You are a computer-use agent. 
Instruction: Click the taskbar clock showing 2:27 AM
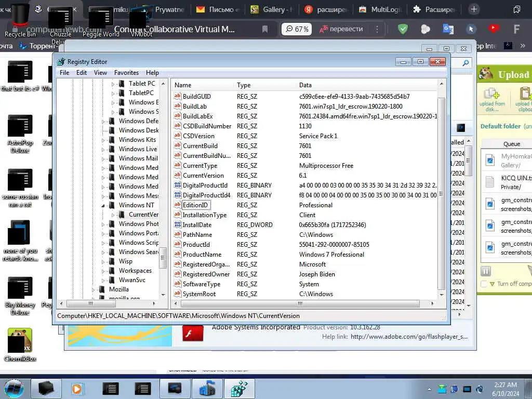tap(506, 389)
